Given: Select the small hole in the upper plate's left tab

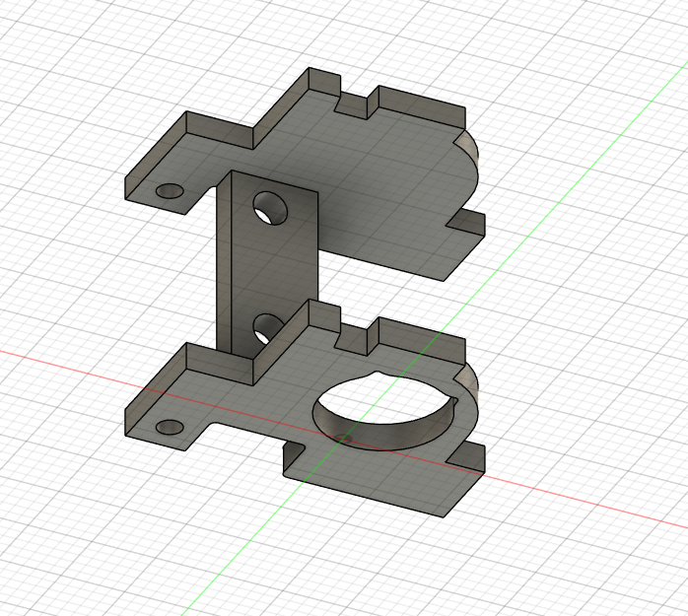Looking at the screenshot, I should tap(170, 191).
